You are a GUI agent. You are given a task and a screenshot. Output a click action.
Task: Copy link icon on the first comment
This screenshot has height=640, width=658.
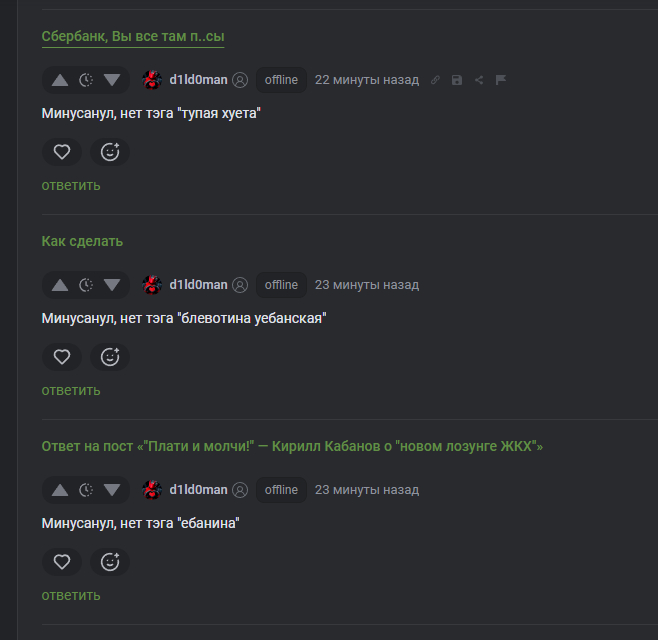point(435,80)
